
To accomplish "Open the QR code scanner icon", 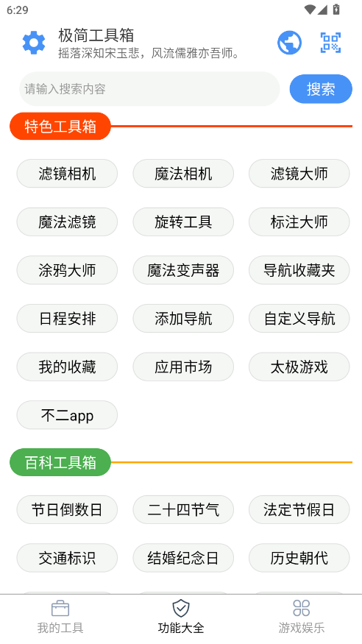I will (331, 42).
